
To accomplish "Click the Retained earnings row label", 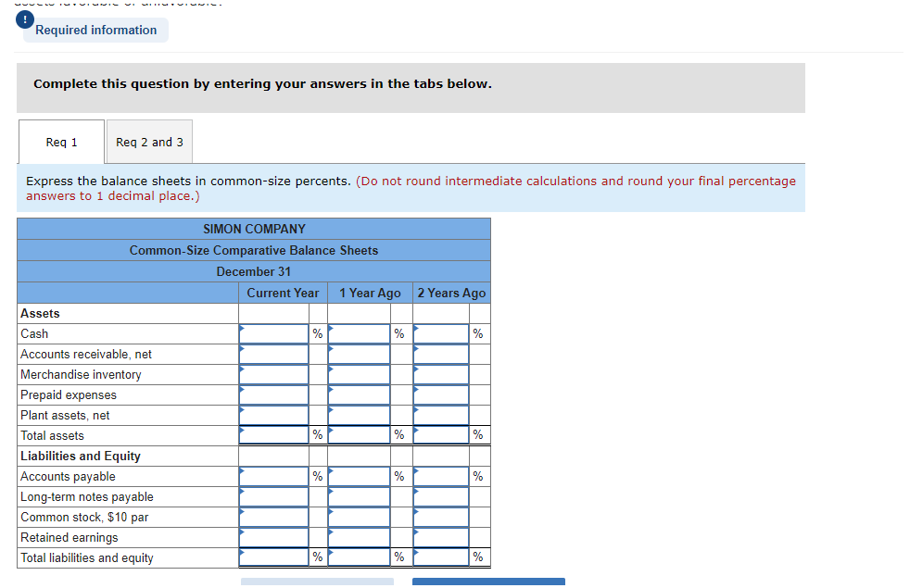I will 70,538.
